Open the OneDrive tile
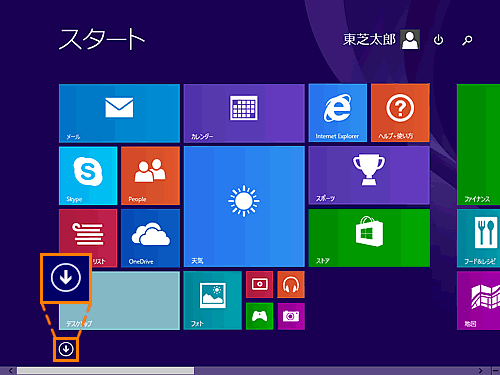500x375 pixels. coord(150,238)
